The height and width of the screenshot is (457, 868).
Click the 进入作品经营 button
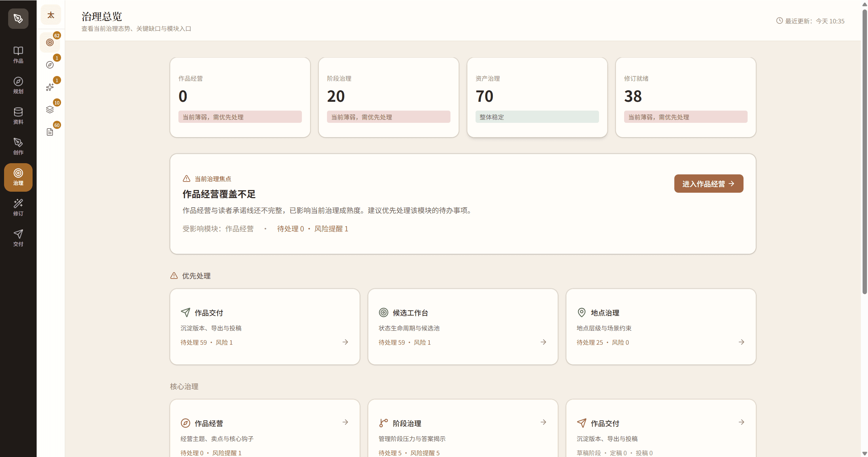(x=708, y=184)
